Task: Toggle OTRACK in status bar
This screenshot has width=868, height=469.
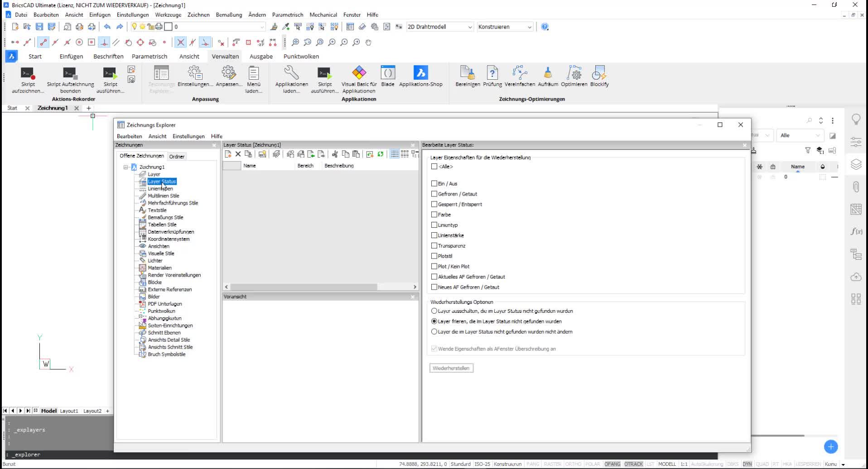Action: click(633, 464)
